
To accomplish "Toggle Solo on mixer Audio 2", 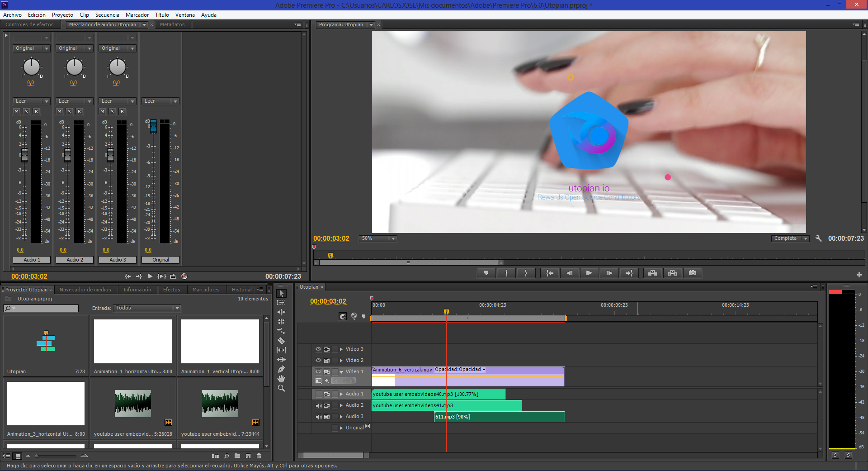I will point(69,111).
